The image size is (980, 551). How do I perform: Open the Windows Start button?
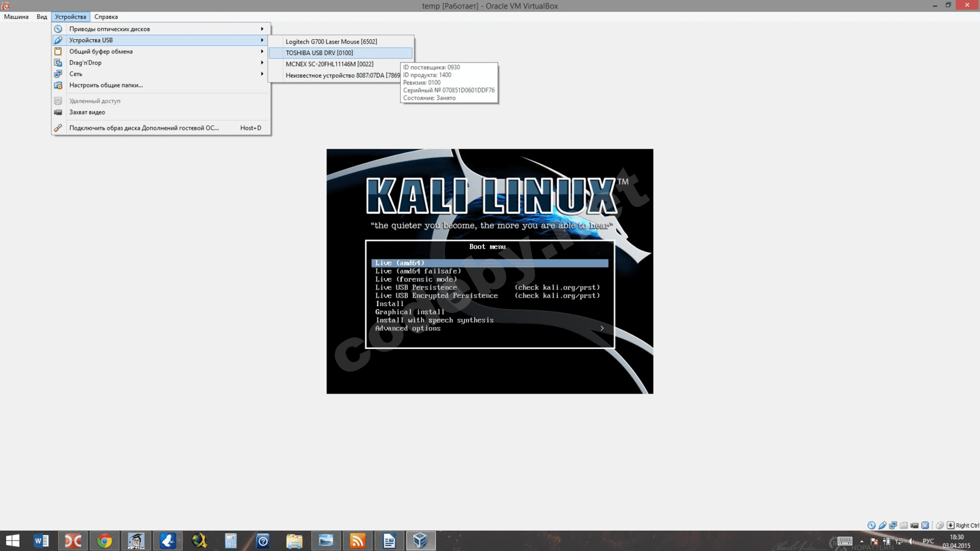12,541
